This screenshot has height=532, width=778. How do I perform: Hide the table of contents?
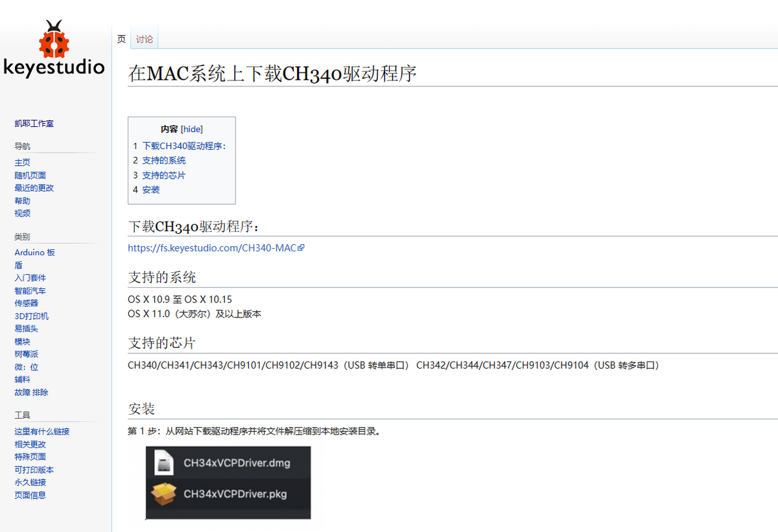(192, 130)
